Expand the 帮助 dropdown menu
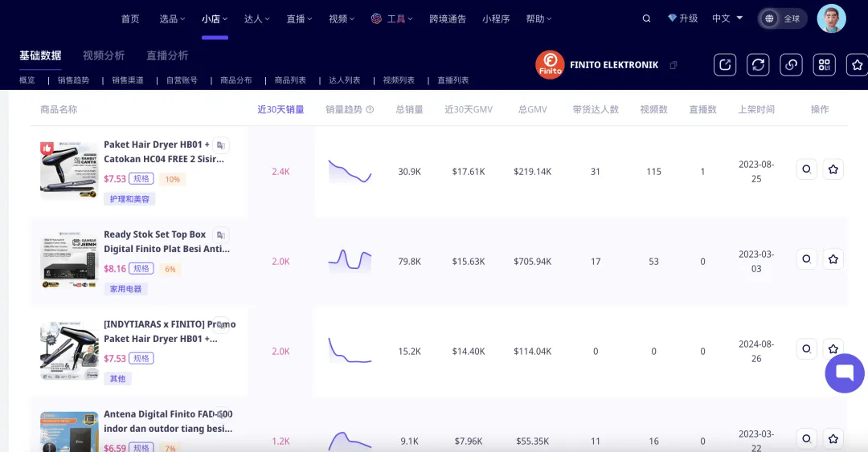 (538, 18)
